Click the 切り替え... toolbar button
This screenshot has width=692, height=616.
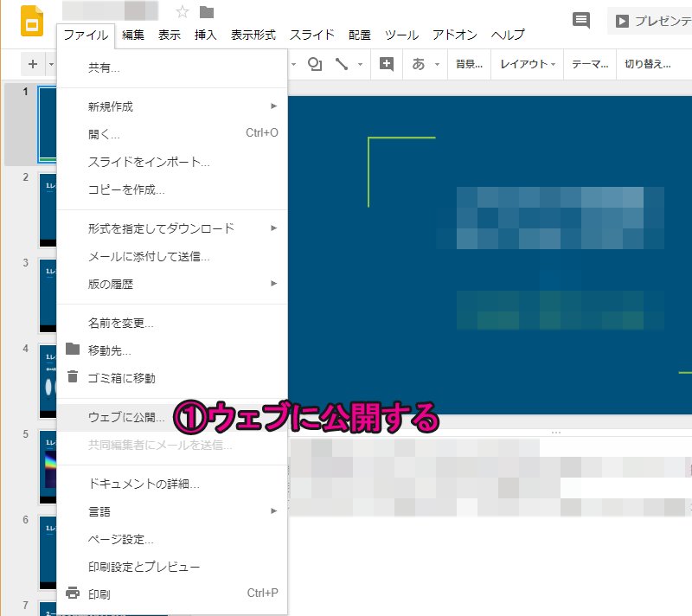coord(648,64)
